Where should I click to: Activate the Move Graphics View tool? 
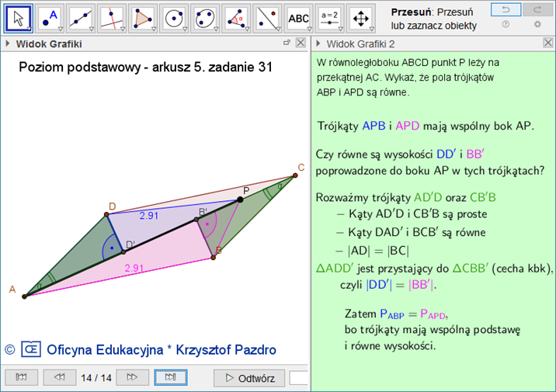(x=361, y=17)
